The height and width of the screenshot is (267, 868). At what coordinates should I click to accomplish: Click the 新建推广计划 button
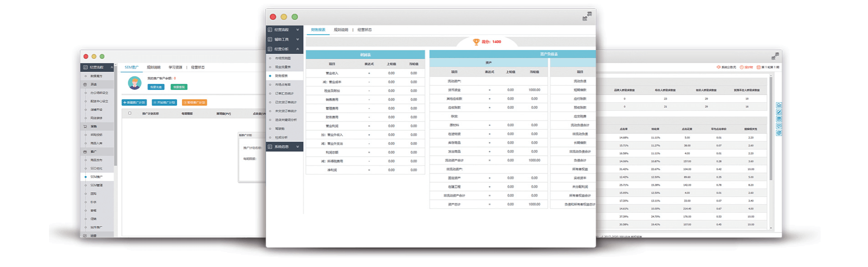[134, 103]
